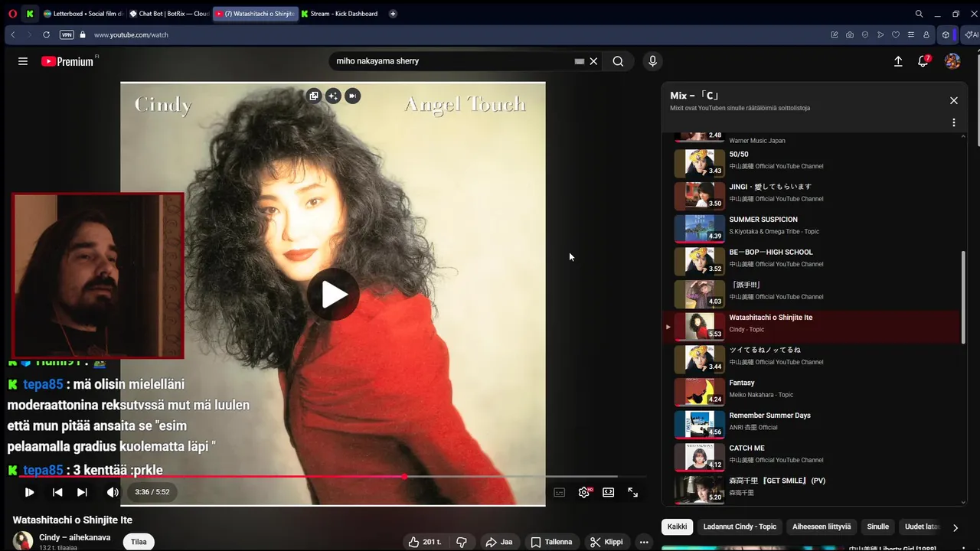Click the large center play button

[x=333, y=295]
